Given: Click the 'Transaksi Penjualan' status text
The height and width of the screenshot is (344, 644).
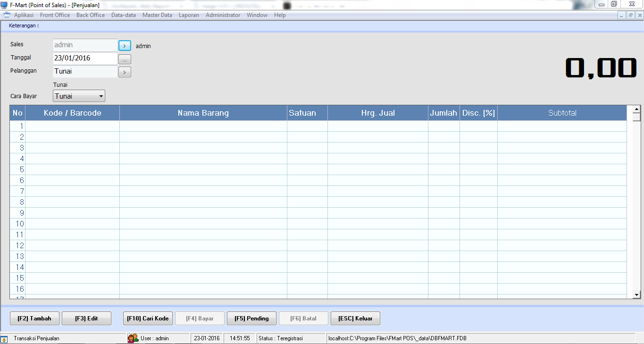Looking at the screenshot, I should point(37,338).
